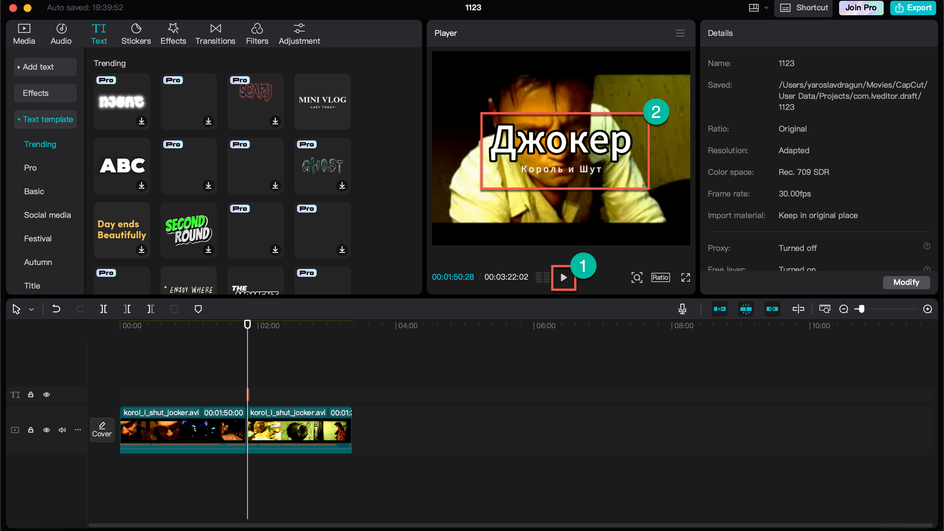Zoom out the timeline
The image size is (944, 531).
pyautogui.click(x=843, y=309)
